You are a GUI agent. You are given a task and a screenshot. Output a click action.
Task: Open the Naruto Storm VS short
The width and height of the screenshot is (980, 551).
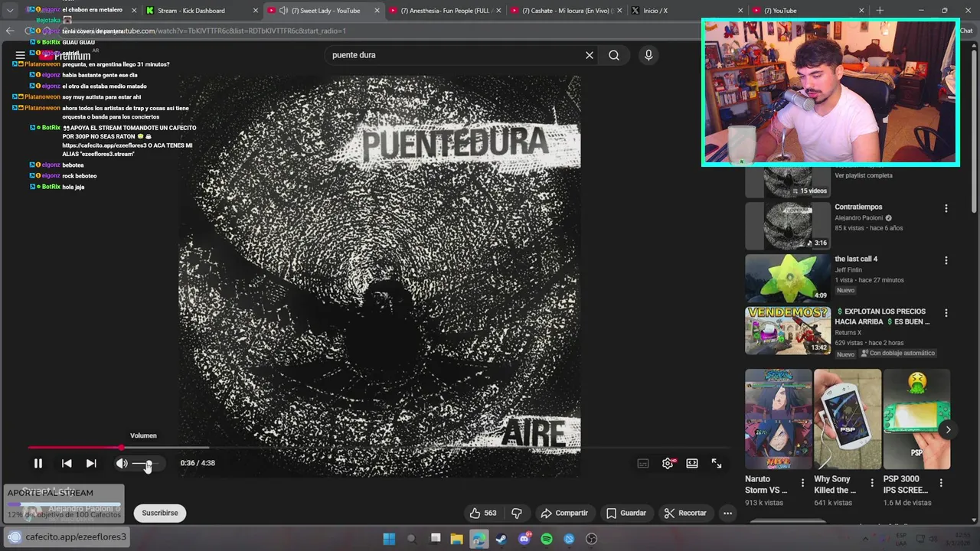779,419
